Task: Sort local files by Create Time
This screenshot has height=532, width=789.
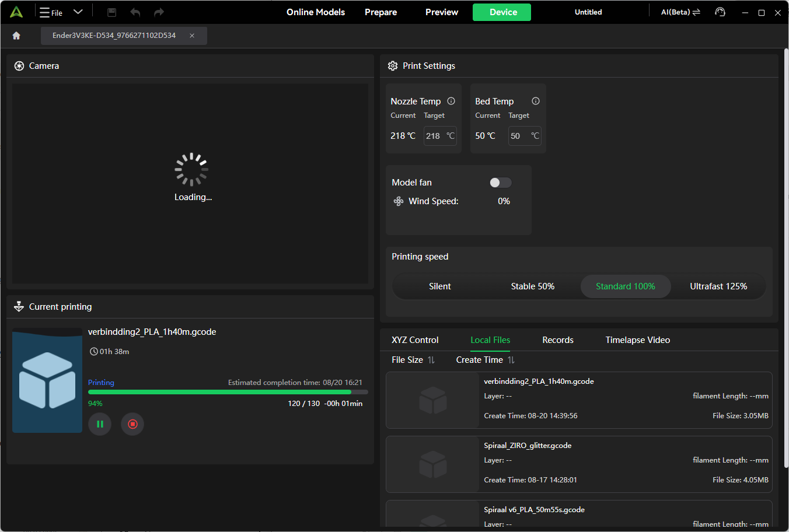Action: (x=486, y=360)
